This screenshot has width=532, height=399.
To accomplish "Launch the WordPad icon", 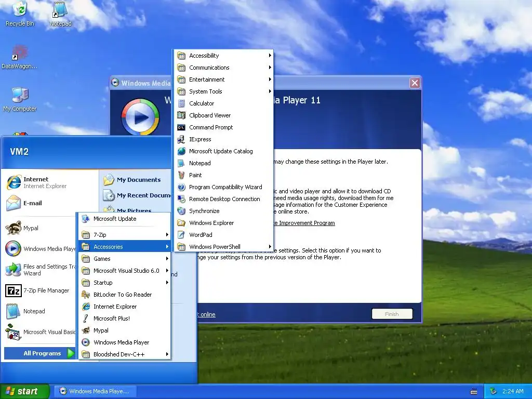I will tap(181, 235).
